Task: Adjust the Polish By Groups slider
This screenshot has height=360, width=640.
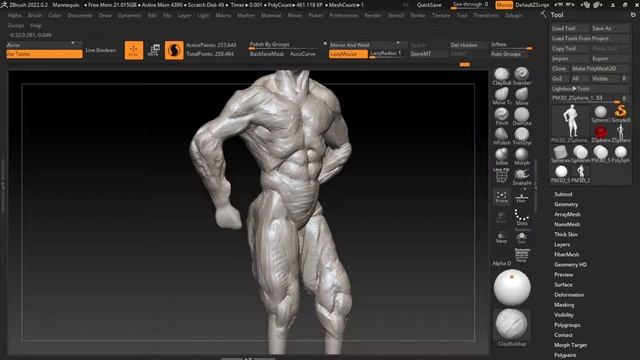Action: point(287,44)
